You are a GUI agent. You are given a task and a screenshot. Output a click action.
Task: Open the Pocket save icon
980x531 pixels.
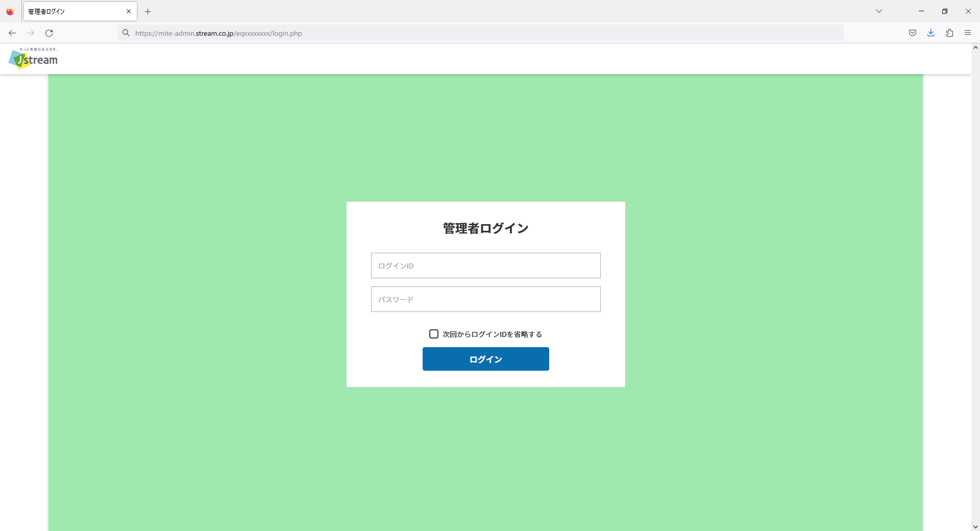[x=913, y=33]
